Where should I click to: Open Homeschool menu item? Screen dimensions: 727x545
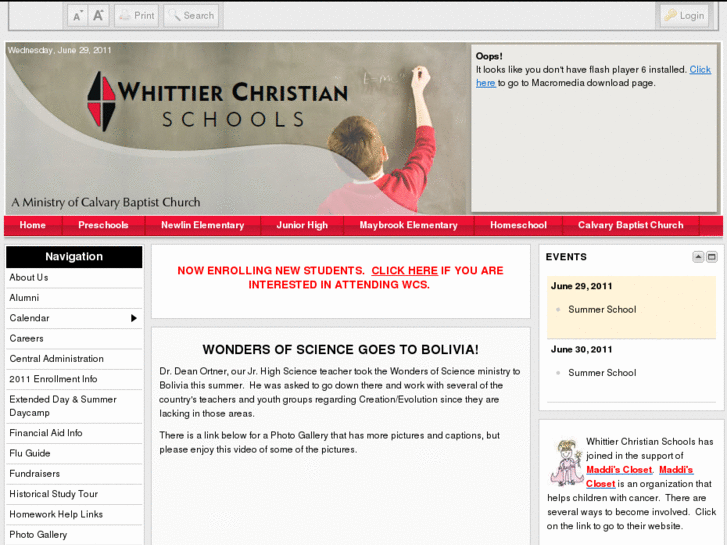[x=518, y=225]
